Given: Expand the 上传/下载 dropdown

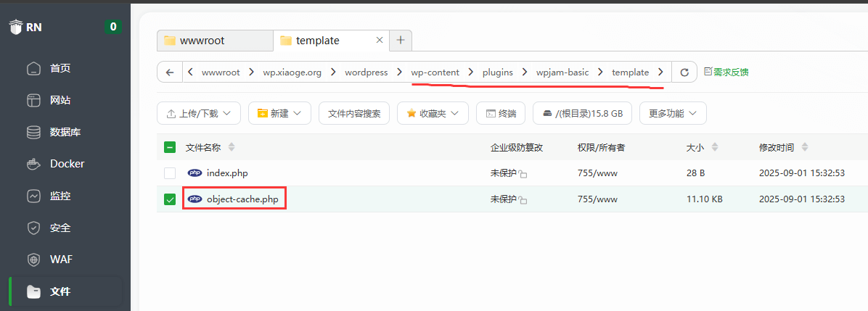Looking at the screenshot, I should (198, 113).
